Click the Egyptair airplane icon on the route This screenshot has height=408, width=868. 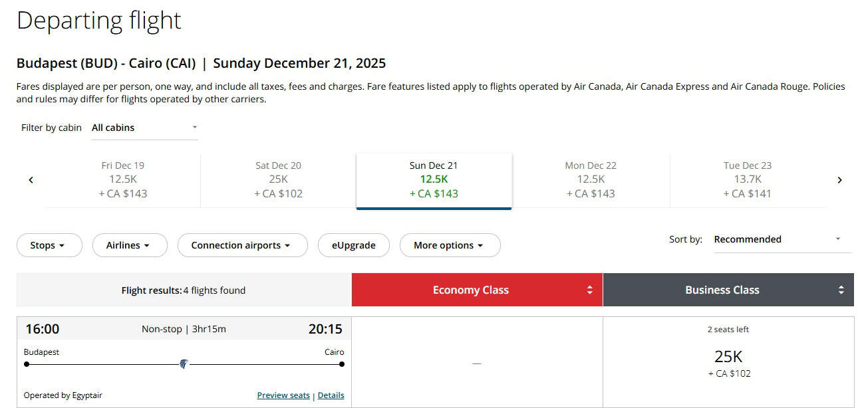coord(184,363)
